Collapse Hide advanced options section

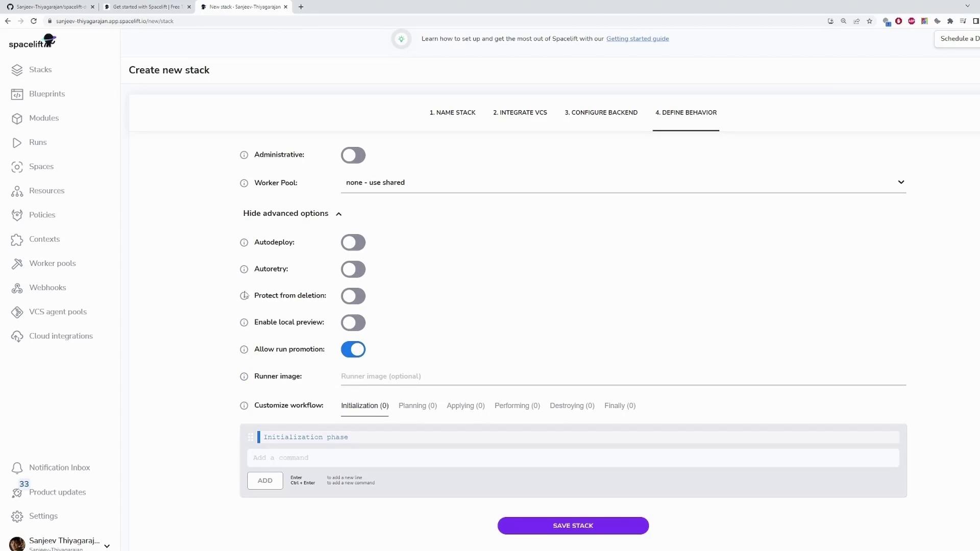point(292,213)
